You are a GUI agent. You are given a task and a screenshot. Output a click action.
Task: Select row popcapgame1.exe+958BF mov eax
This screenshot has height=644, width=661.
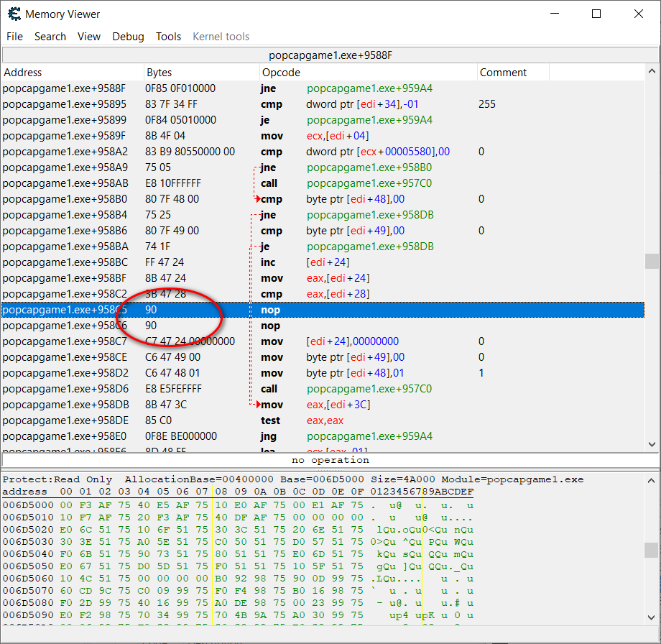[x=323, y=278]
